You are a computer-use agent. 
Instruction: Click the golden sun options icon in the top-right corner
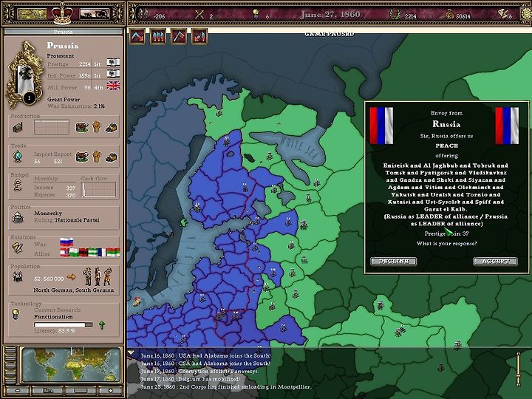pyautogui.click(x=526, y=14)
